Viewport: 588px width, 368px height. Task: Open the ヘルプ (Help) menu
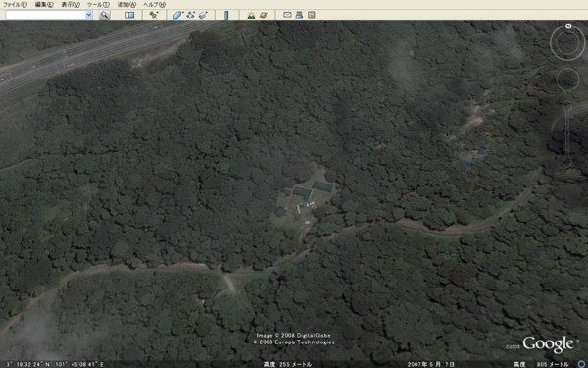click(154, 5)
